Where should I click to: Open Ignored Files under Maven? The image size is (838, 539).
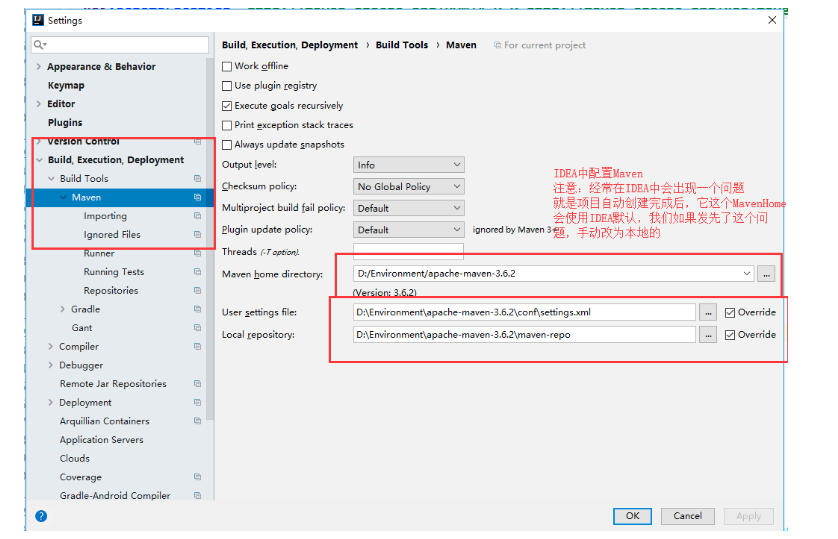coord(112,235)
